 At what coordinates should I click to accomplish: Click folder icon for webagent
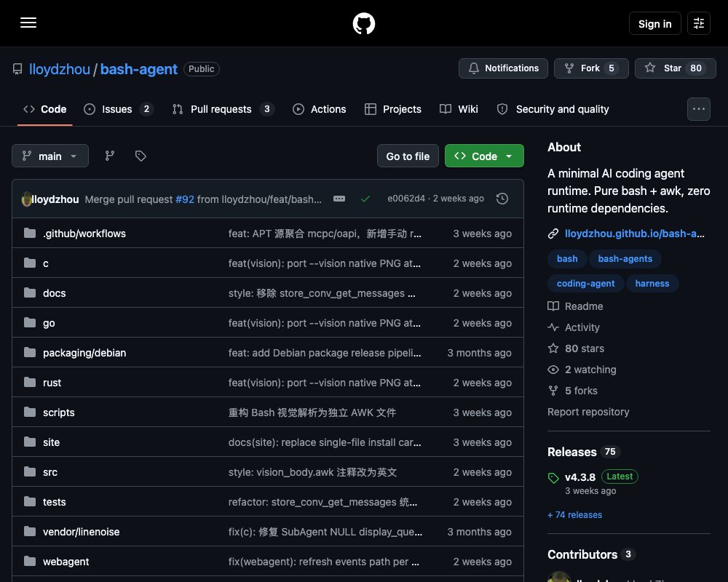(30, 561)
